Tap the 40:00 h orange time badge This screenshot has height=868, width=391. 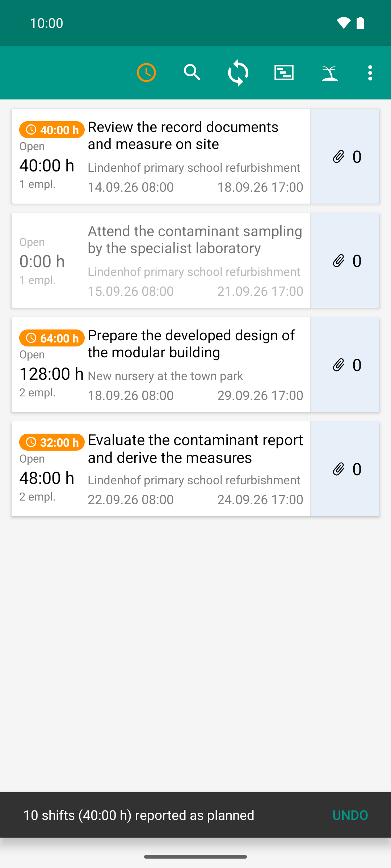tap(52, 129)
